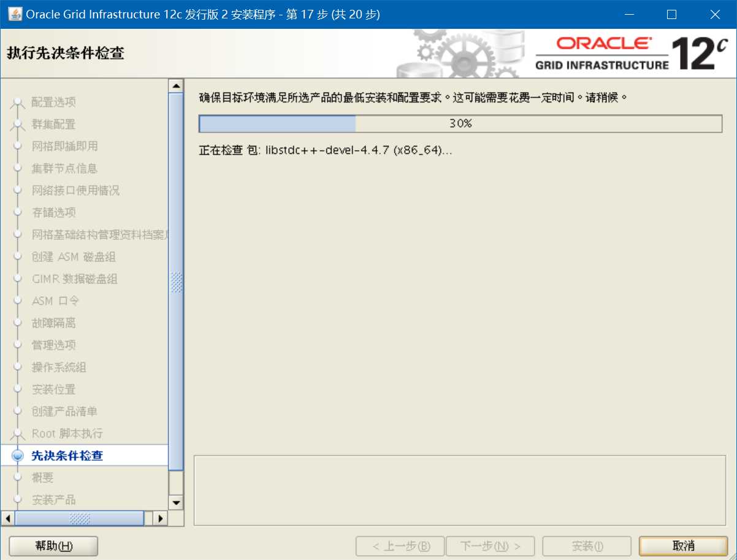
Task: Select the Root 脚本执行 step
Action: pyautogui.click(x=67, y=433)
